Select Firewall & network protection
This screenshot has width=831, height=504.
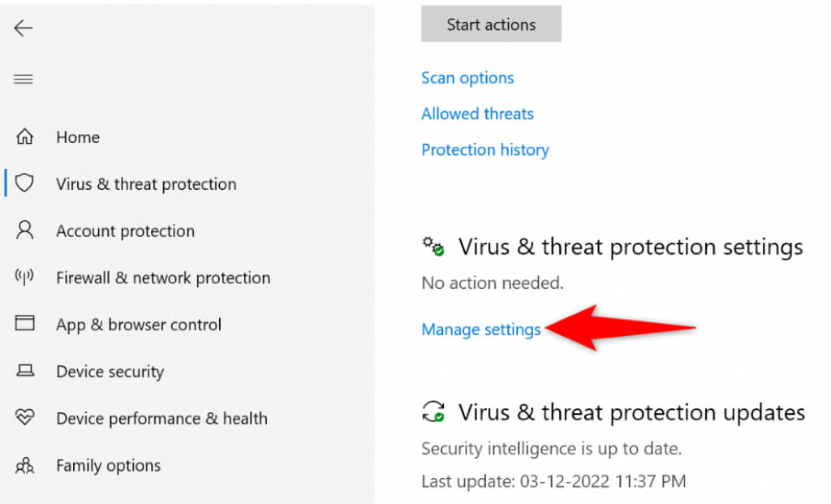coord(162,278)
